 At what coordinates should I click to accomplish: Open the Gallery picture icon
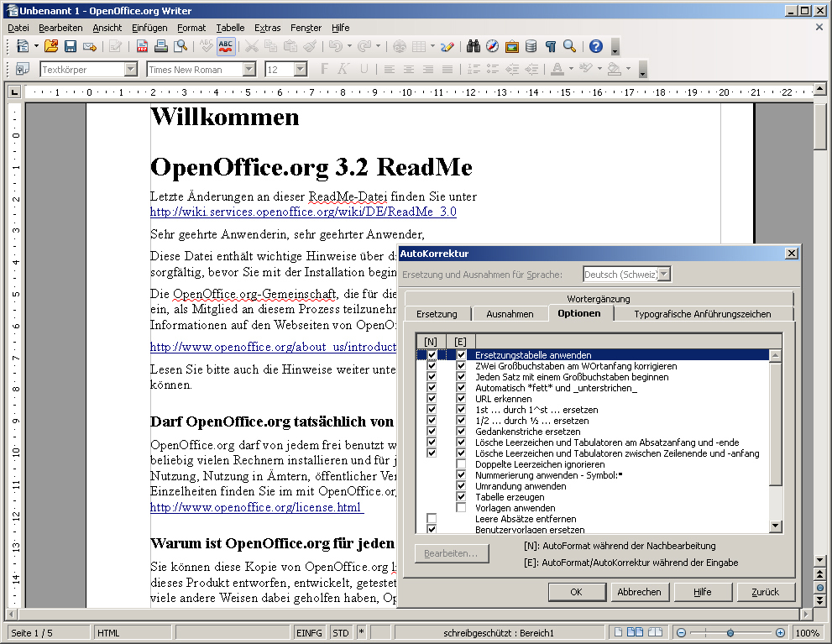[512, 47]
